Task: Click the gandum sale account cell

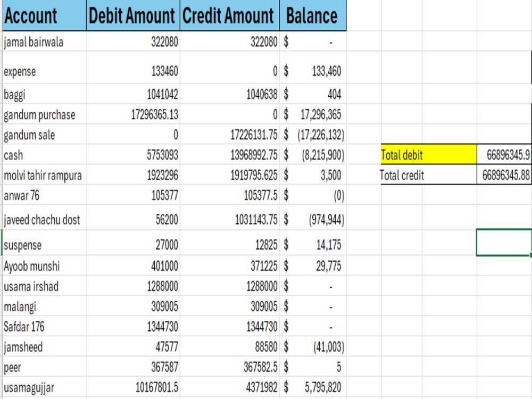Action: (44, 135)
